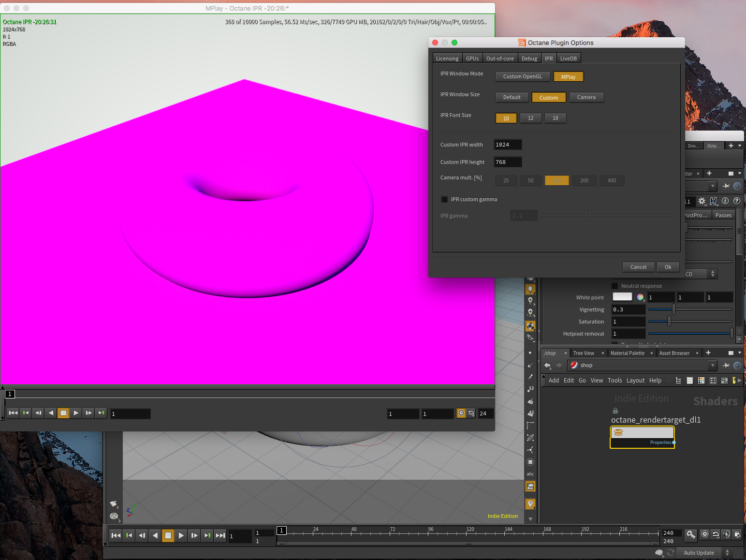Add a new pane tab in shop pane

point(708,353)
